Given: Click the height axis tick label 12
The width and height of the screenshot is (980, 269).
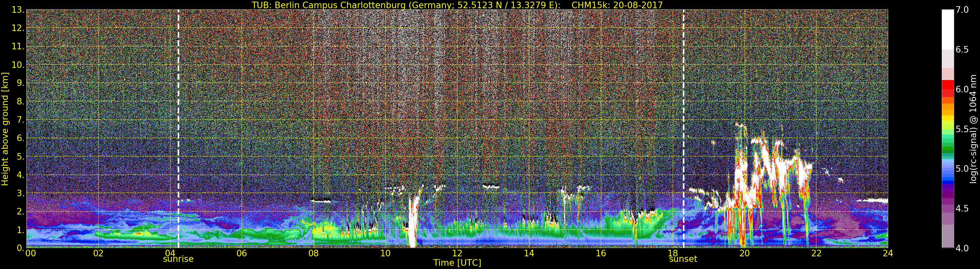Looking at the screenshot, I should pos(19,28).
